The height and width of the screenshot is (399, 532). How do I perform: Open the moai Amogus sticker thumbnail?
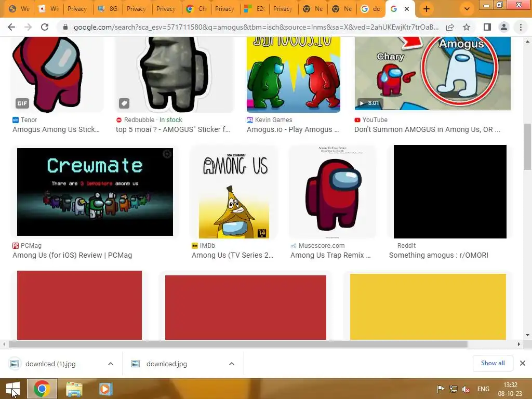(x=175, y=75)
